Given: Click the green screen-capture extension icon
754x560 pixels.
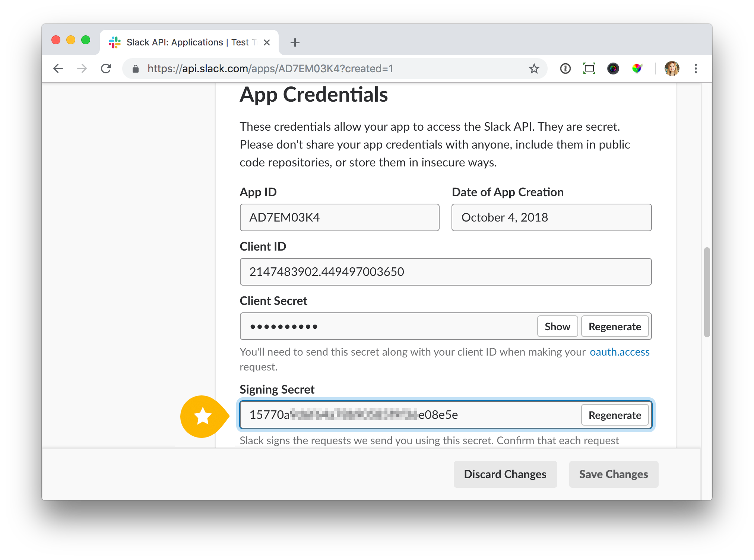Looking at the screenshot, I should 589,69.
